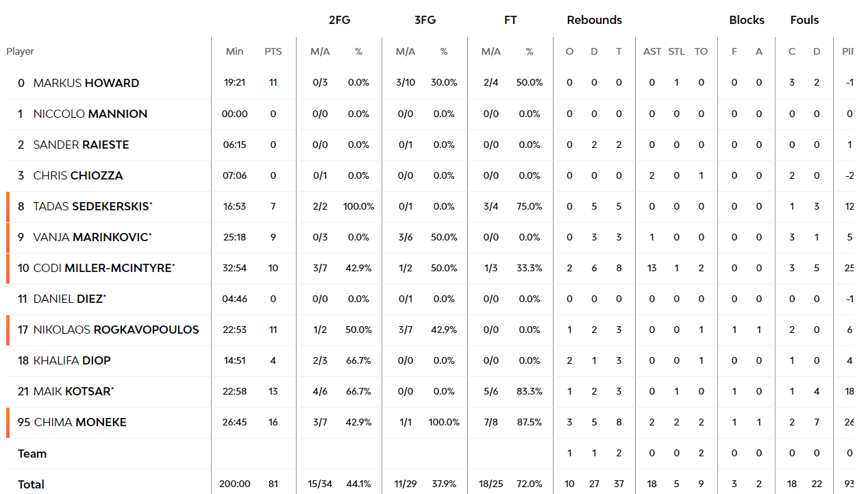Click the AST column header
868x494 pixels.
point(652,51)
